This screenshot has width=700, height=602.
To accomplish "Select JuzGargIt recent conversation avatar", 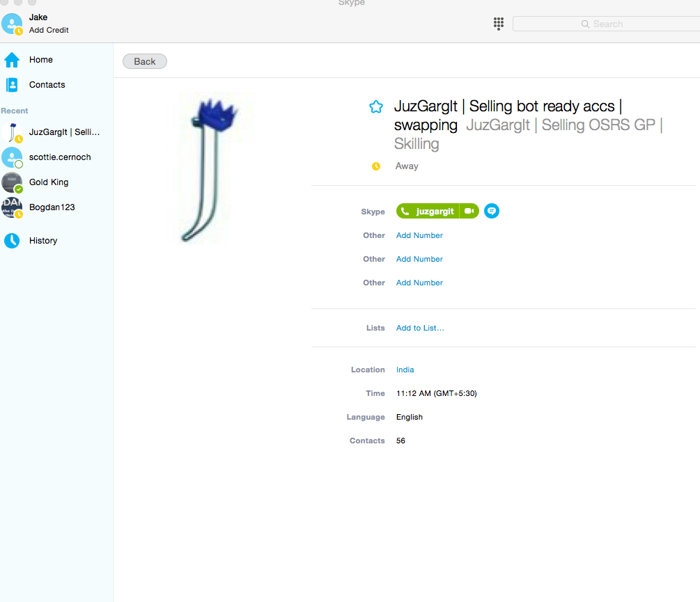I will pyautogui.click(x=12, y=132).
